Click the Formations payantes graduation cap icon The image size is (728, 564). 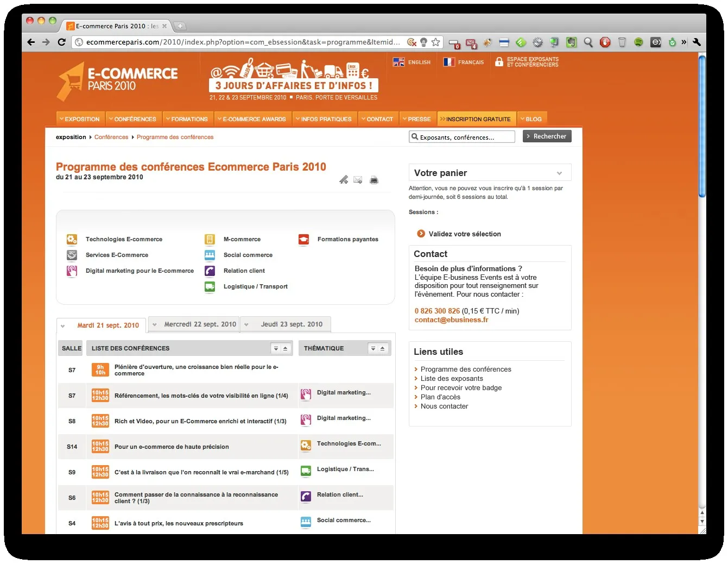tap(303, 239)
